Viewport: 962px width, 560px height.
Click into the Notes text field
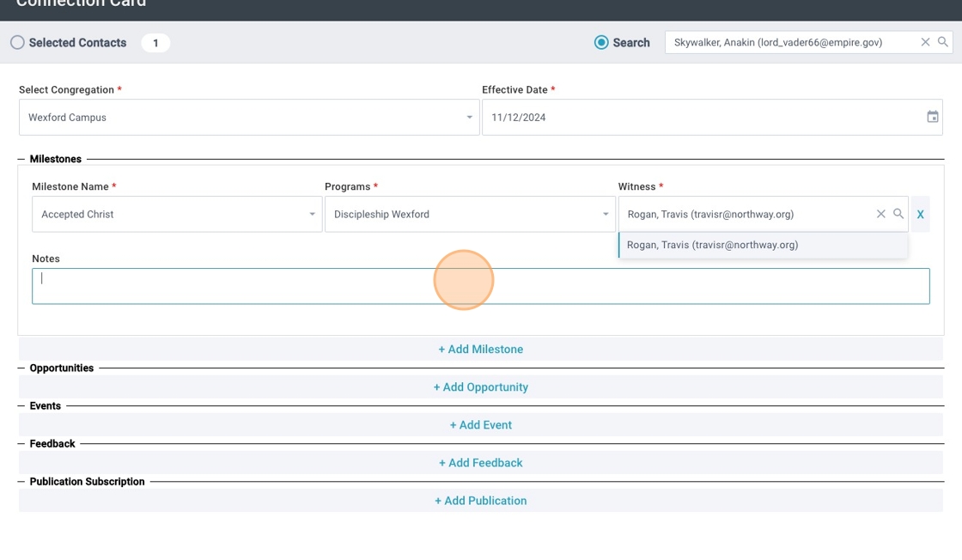[x=258, y=286]
